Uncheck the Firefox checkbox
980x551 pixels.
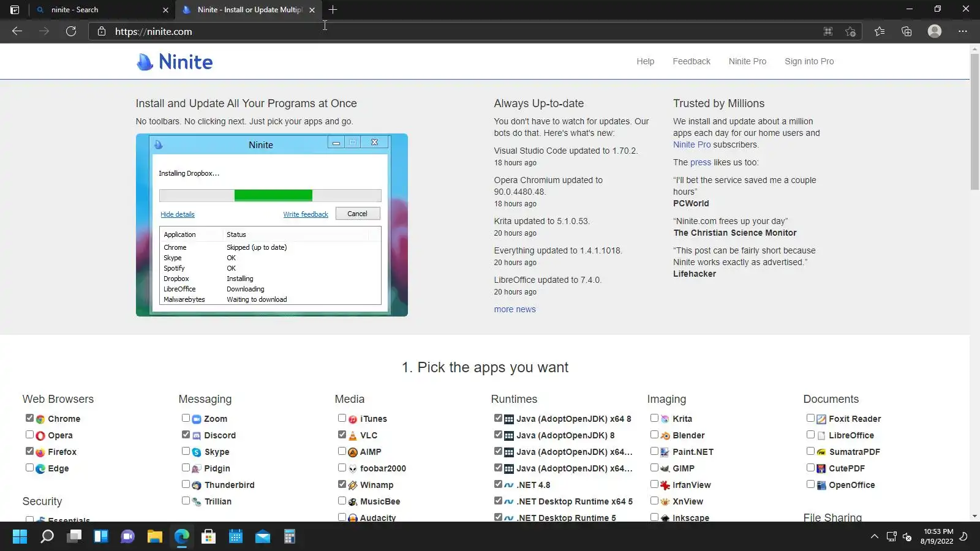pyautogui.click(x=29, y=451)
